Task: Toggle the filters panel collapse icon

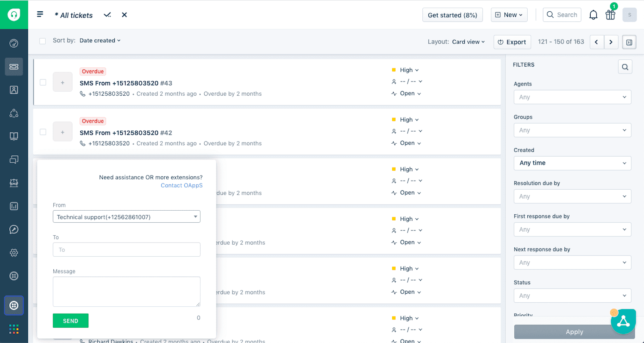Action: [x=629, y=42]
